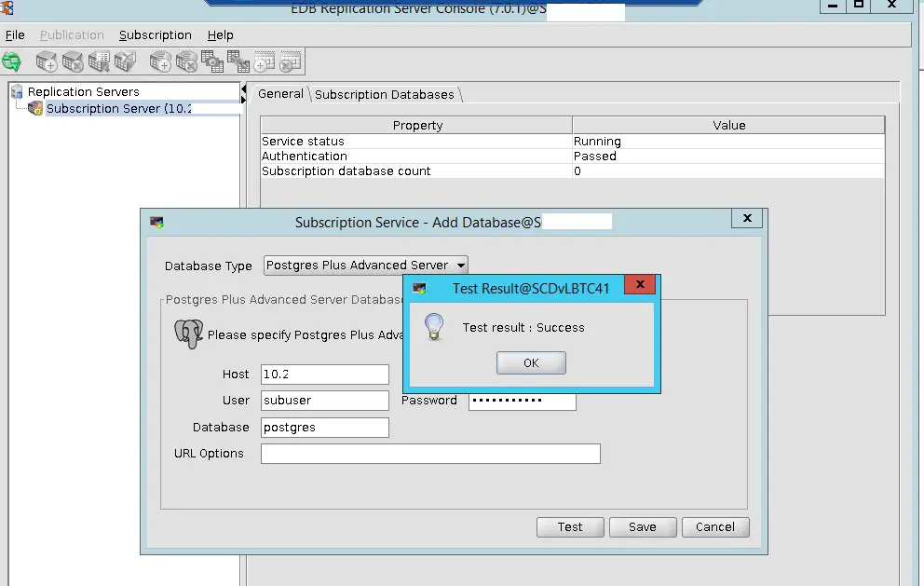Screen dimensions: 924x586
Task: Maximize the Replication Server Console window
Action: pyautogui.click(x=859, y=6)
